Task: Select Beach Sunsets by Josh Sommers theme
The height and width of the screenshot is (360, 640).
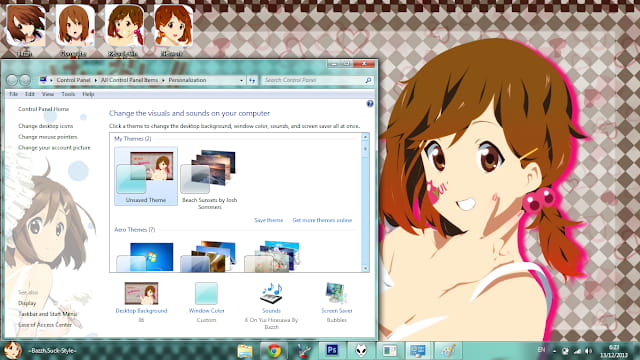Action: pos(209,179)
